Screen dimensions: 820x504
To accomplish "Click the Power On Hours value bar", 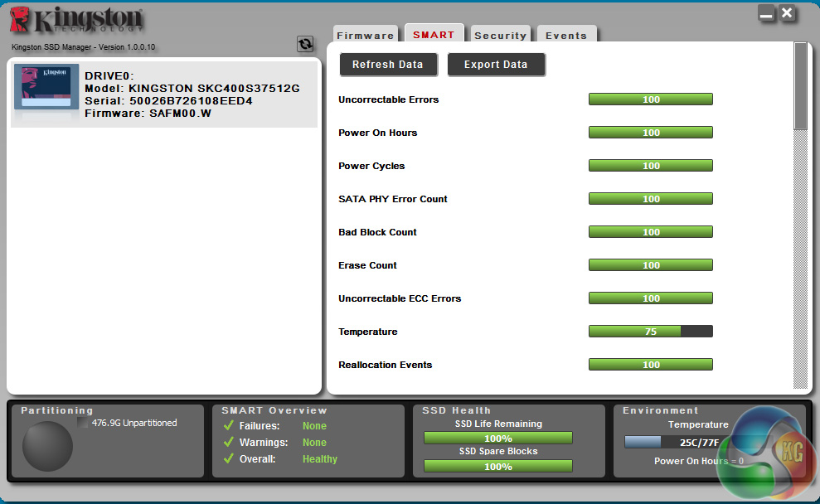I will [651, 133].
